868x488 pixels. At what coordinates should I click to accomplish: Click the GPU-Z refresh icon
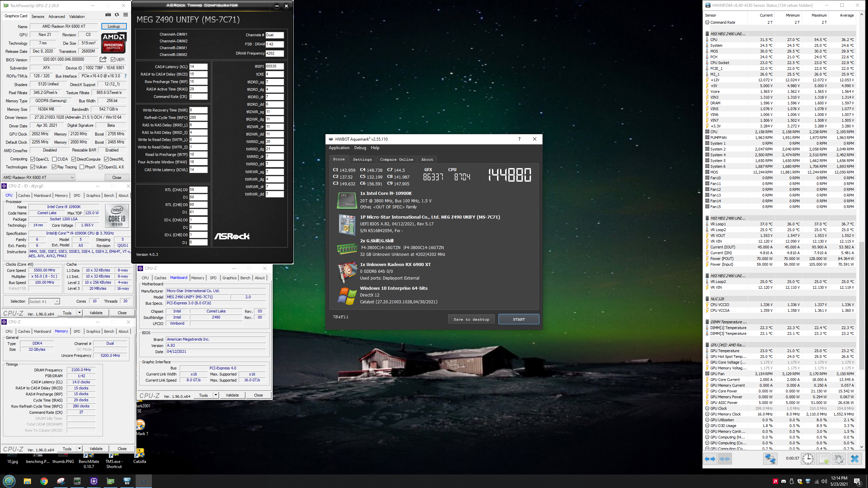[x=117, y=15]
